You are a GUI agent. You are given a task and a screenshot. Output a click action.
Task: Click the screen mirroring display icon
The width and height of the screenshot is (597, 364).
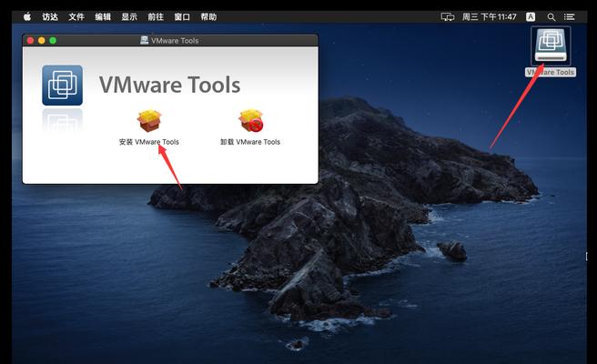coord(448,16)
